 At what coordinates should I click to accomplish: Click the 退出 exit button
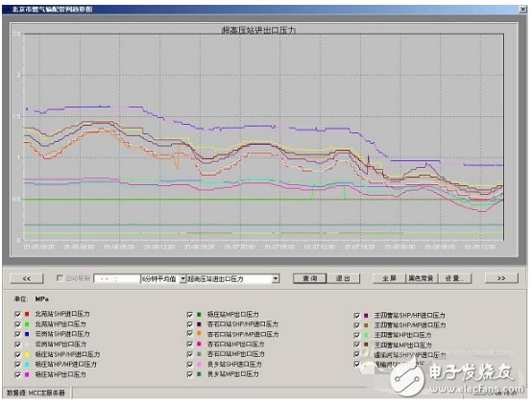(x=343, y=278)
